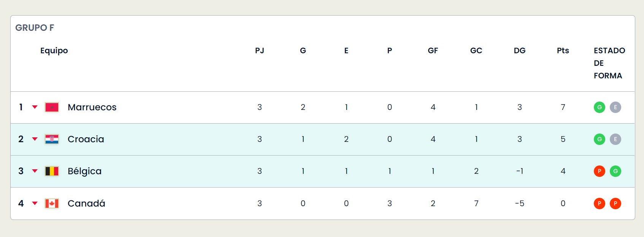The width and height of the screenshot is (644, 237).
Task: Click Bélgica green G form badge
Action: pos(615,171)
